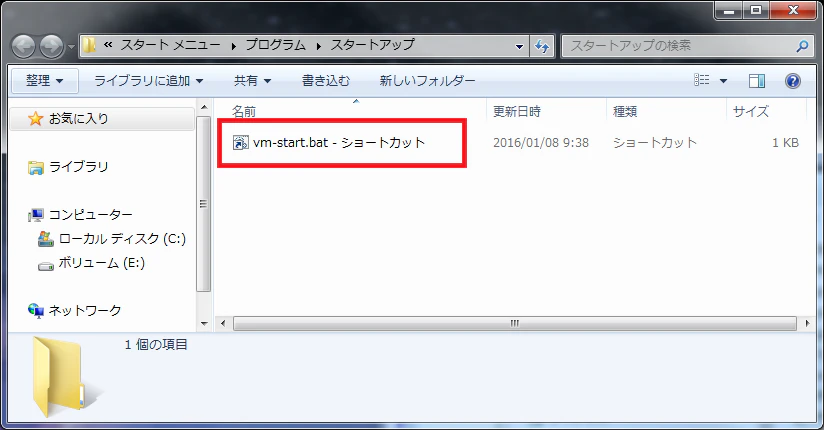Image resolution: width=824 pixels, height=430 pixels.
Task: Click the navigation pane vertical scrollbar thumb
Action: [x=204, y=203]
